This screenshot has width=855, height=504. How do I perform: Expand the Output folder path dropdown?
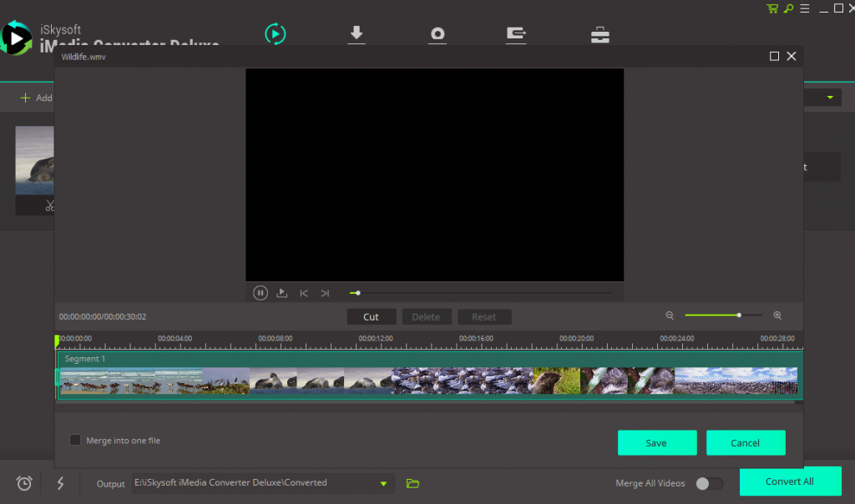click(x=383, y=482)
